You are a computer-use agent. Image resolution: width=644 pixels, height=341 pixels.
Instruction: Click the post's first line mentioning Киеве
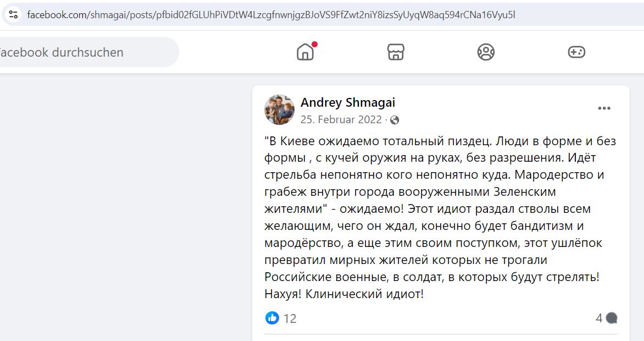click(440, 141)
